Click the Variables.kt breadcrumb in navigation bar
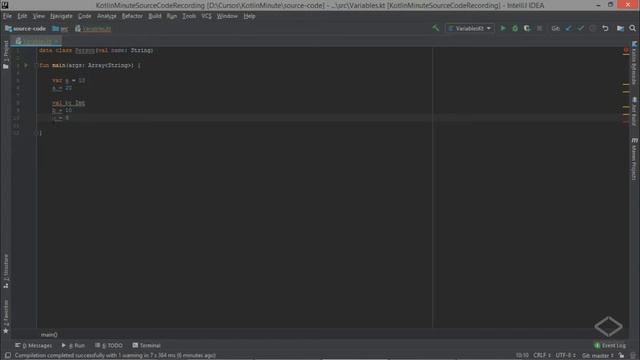The image size is (640, 360). (x=93, y=29)
